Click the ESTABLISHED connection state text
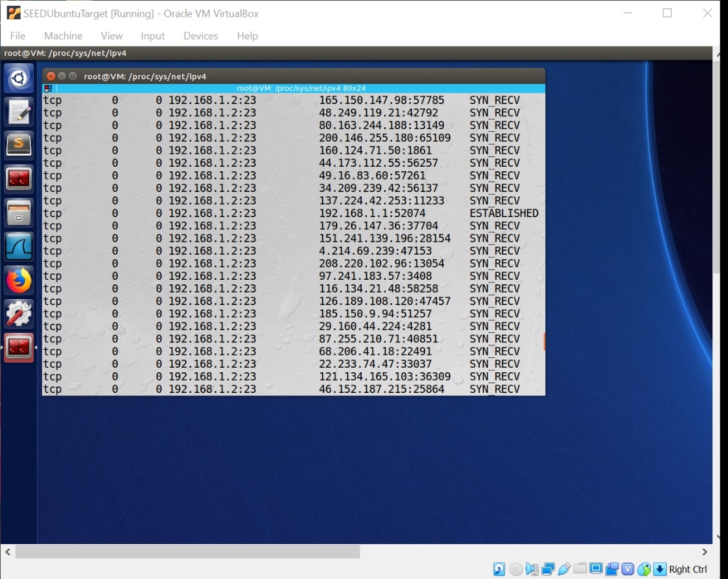The image size is (728, 579). (504, 213)
